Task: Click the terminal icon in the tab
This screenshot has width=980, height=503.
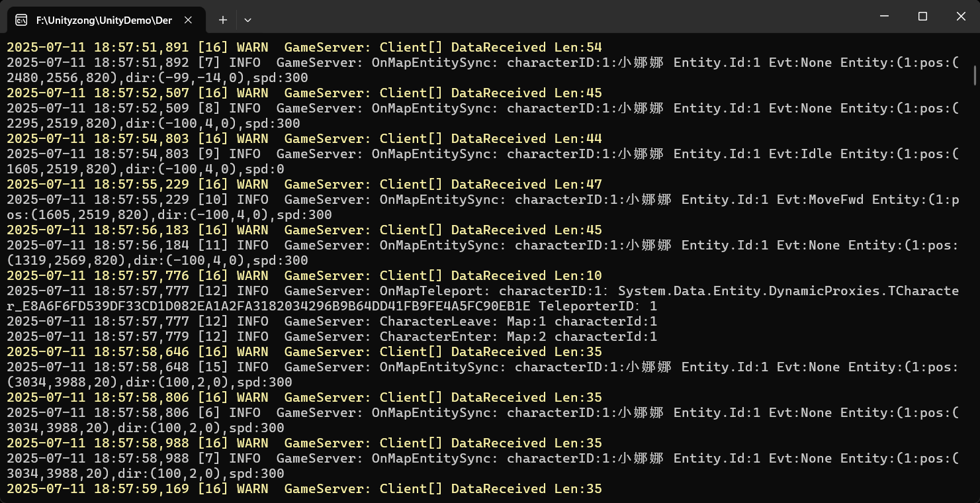Action: click(21, 20)
